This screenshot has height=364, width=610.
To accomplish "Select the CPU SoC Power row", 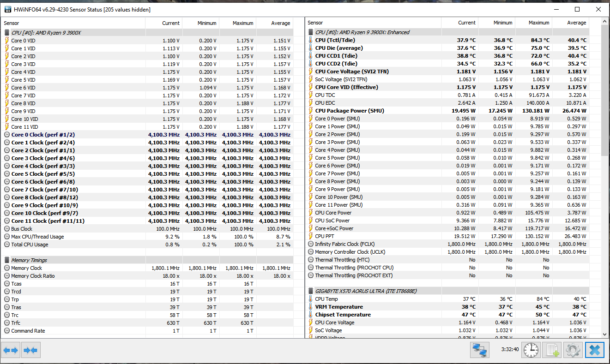I will click(x=447, y=221).
